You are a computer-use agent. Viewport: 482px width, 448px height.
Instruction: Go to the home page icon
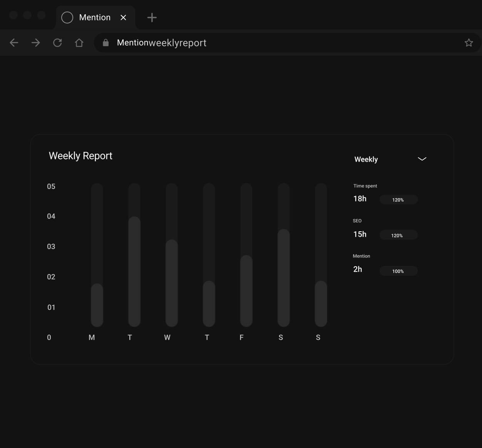pyautogui.click(x=79, y=43)
